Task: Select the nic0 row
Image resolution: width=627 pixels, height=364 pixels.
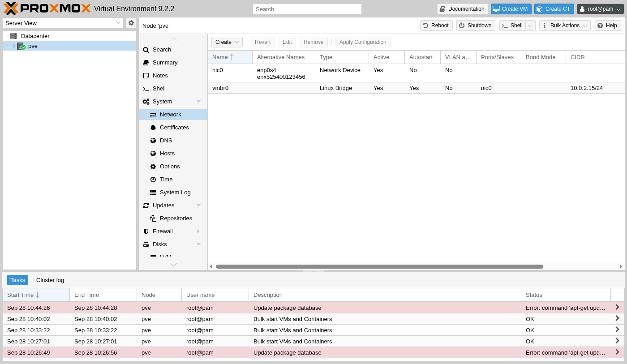Action: pos(416,73)
